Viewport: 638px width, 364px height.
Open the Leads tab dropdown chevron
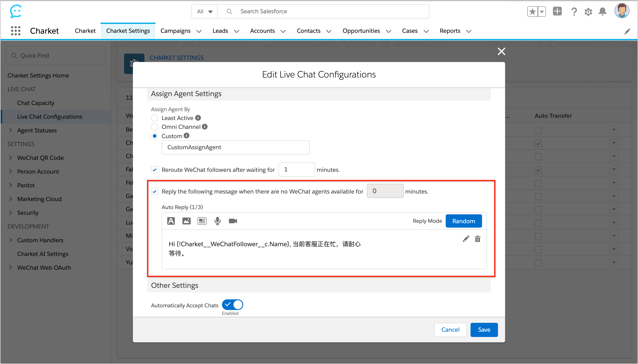[x=237, y=31]
